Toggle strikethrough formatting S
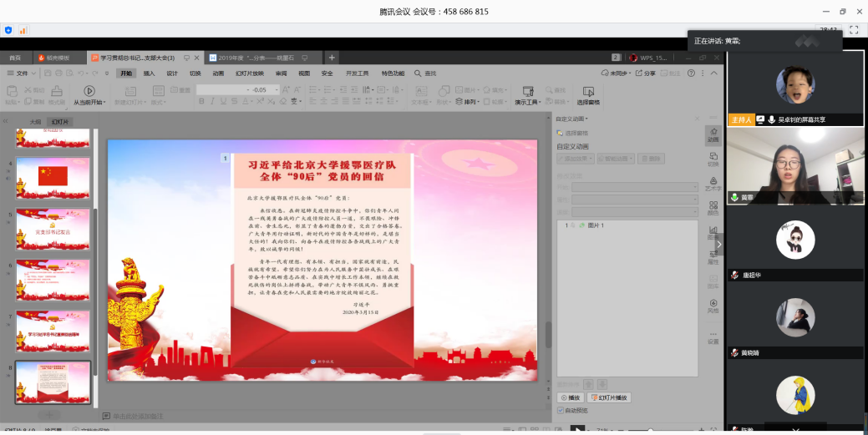Image resolution: width=868 pixels, height=435 pixels. point(234,101)
